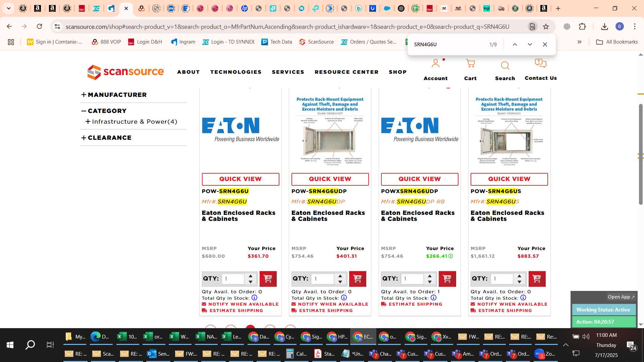This screenshot has width=644, height=362.
Task: Show stock info for POW-SRN4G6U
Action: 254,298
